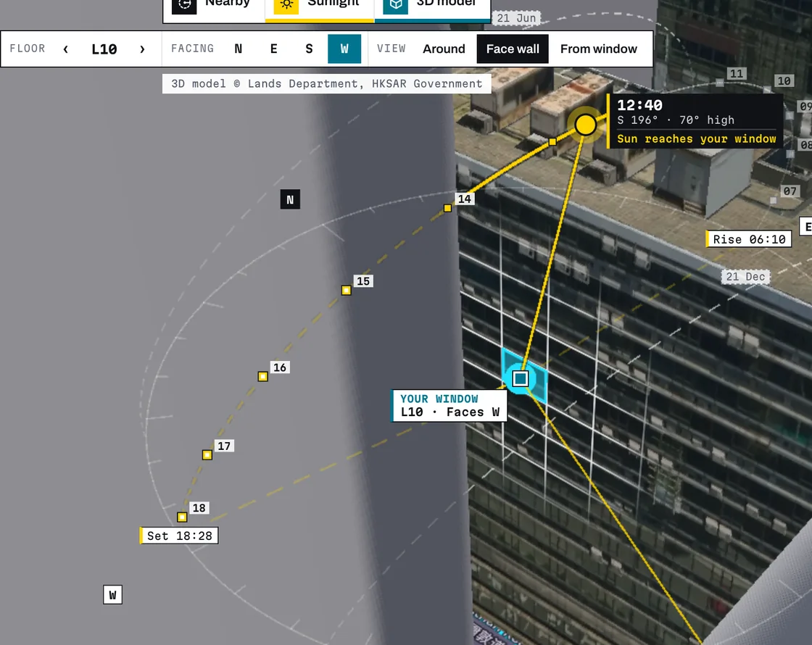This screenshot has height=645, width=812.
Task: Click the "21 Dec" solstice path label
Action: click(x=745, y=276)
